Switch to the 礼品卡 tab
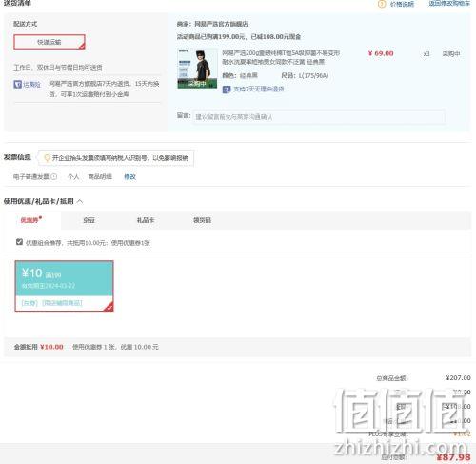 coord(146,220)
